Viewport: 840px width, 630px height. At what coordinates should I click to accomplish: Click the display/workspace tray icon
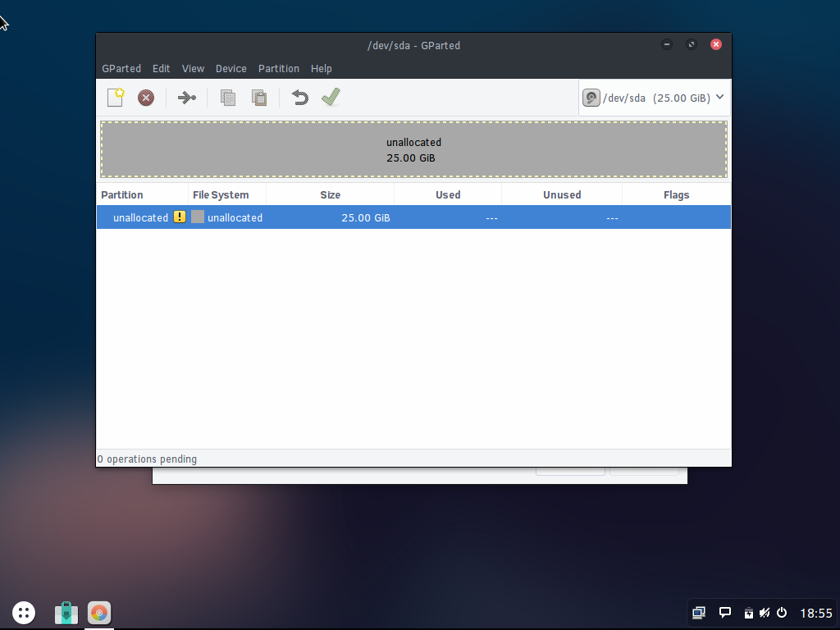(699, 612)
